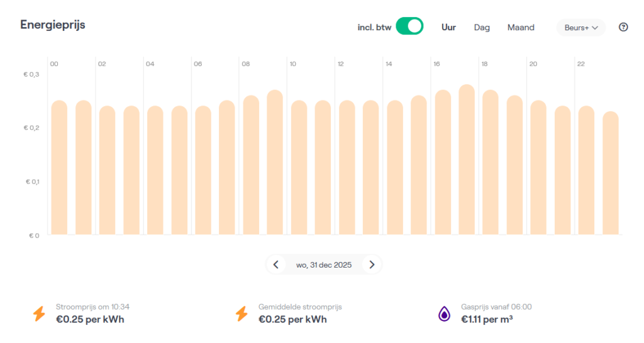Click the €1.11 per m³ gas price
The image size is (644, 343).
(487, 319)
